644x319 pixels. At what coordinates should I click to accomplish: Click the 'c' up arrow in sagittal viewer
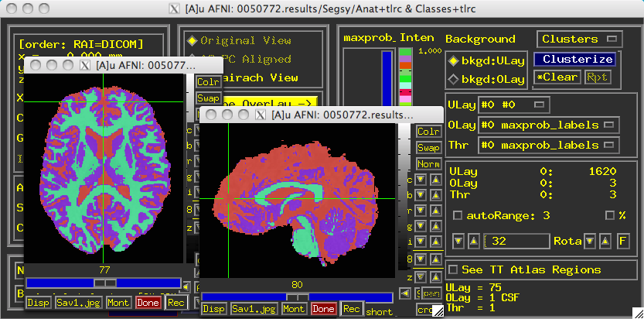(436, 180)
